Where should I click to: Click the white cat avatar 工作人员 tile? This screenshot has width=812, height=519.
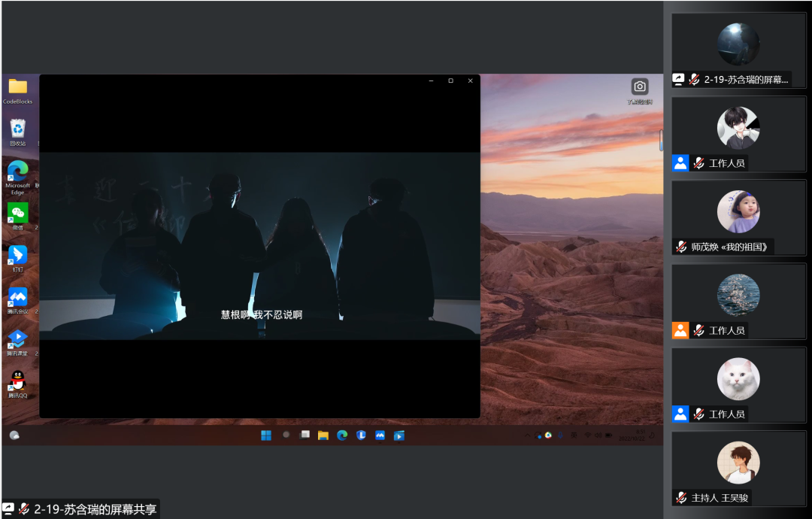pyautogui.click(x=738, y=379)
